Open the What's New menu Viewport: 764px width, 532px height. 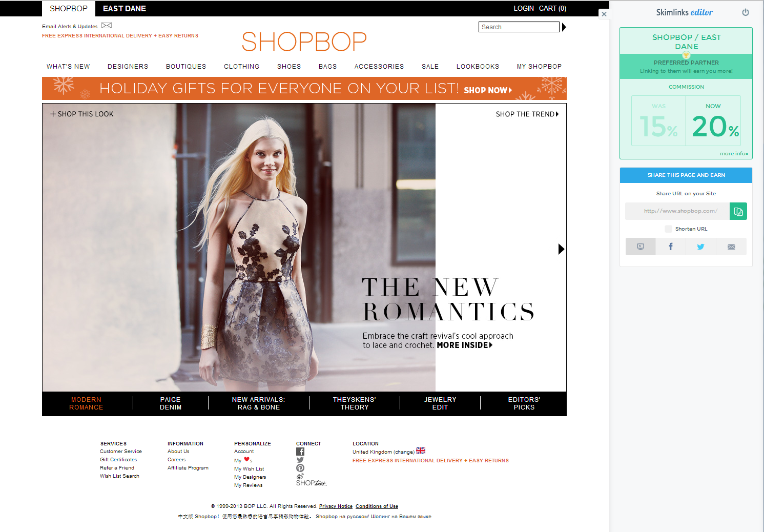tap(68, 67)
